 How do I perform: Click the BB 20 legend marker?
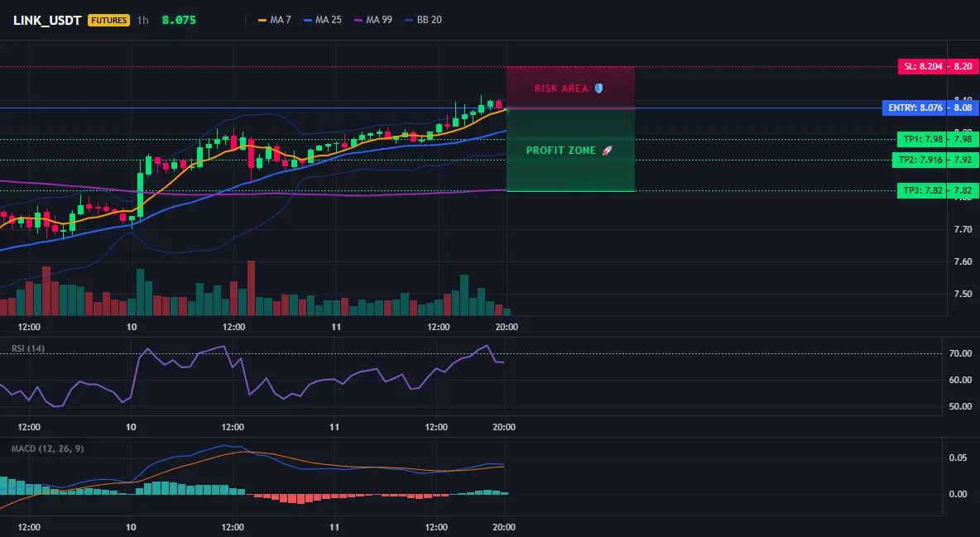pyautogui.click(x=409, y=20)
